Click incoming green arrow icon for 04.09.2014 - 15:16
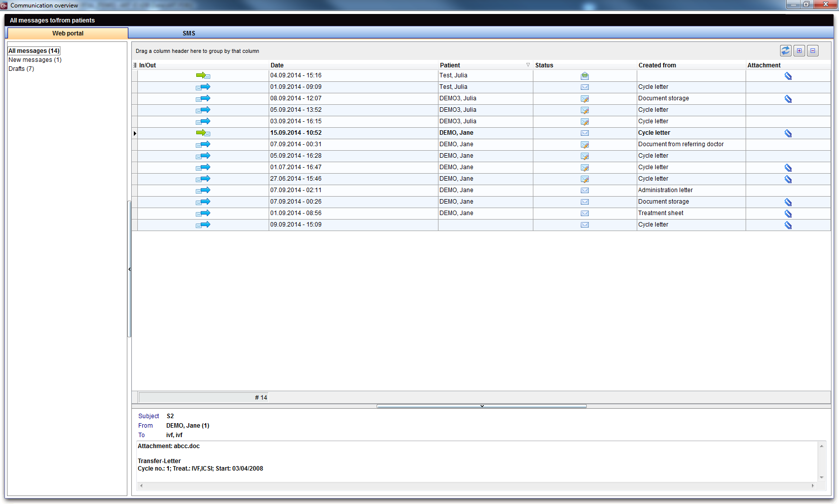The width and height of the screenshot is (839, 504). tap(203, 75)
